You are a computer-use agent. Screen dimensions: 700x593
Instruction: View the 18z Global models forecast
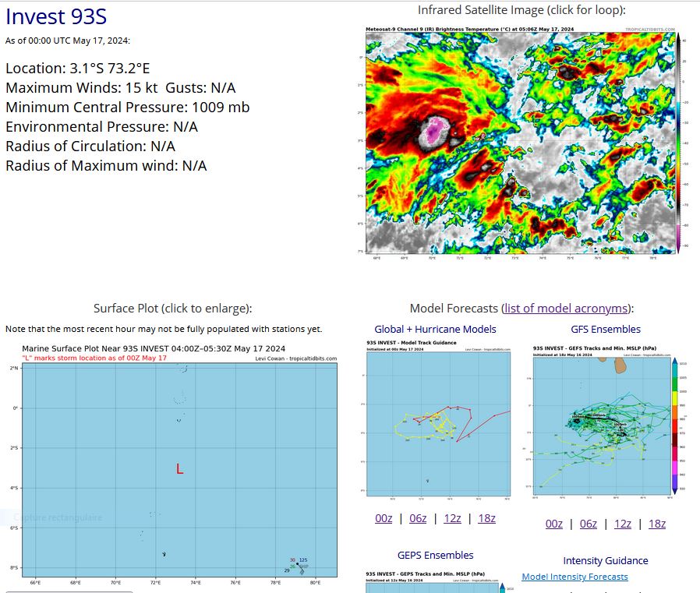tap(486, 517)
